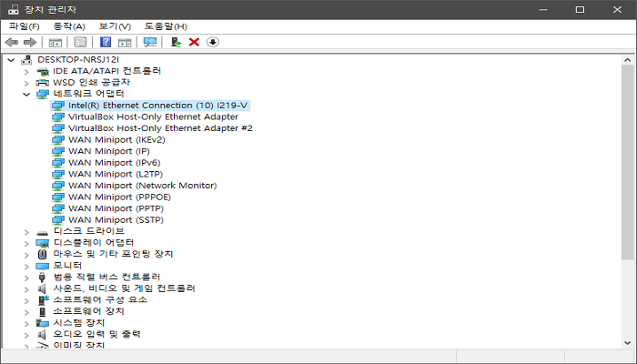This screenshot has height=364, width=637.
Task: Open the 파일(F) menu
Action: (24, 26)
